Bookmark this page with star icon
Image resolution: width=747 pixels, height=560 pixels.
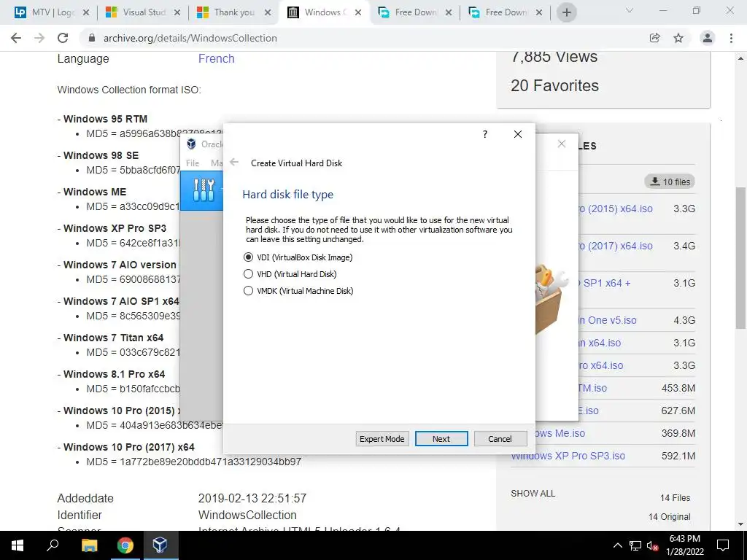[678, 38]
